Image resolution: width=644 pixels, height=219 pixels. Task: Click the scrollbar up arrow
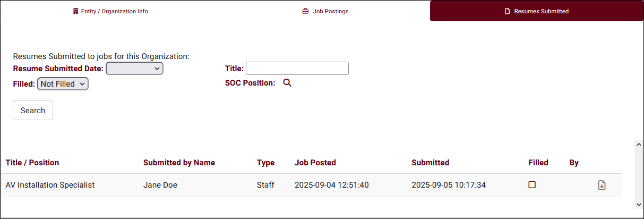pyautogui.click(x=638, y=144)
